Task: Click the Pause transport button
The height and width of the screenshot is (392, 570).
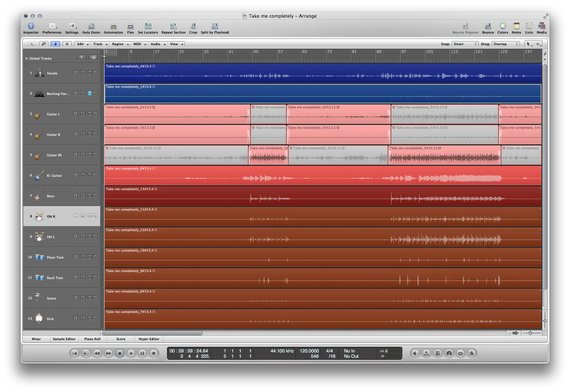Action: click(x=142, y=353)
